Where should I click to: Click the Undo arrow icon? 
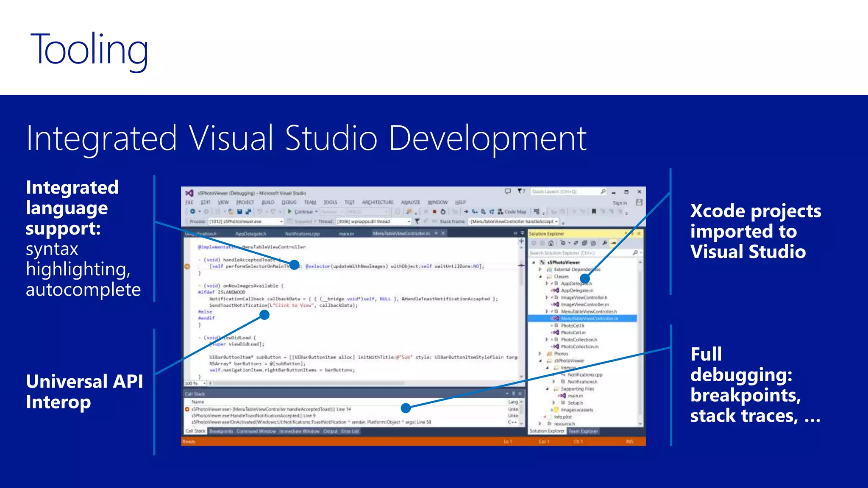click(x=259, y=211)
